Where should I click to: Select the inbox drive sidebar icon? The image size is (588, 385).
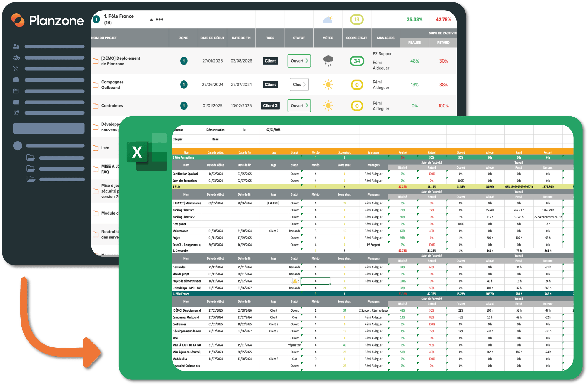pyautogui.click(x=16, y=102)
